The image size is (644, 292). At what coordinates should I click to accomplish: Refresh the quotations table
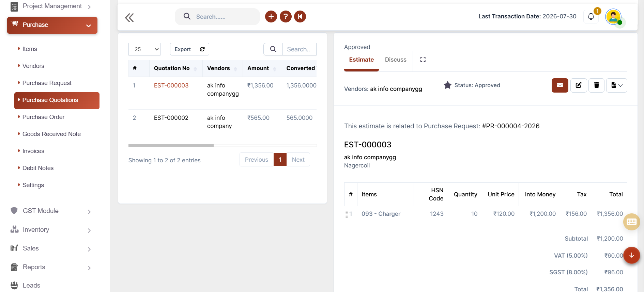click(x=202, y=49)
